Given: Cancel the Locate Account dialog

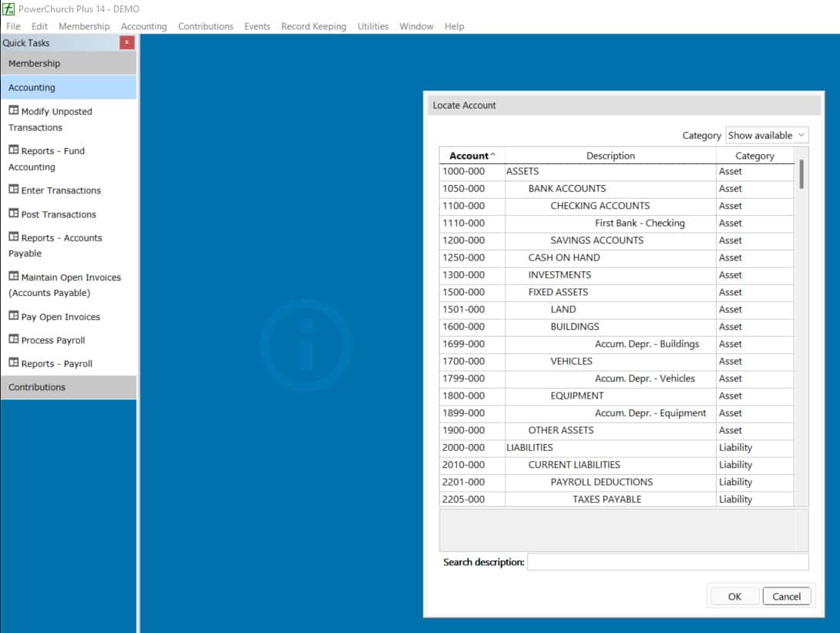Looking at the screenshot, I should pyautogui.click(x=786, y=596).
